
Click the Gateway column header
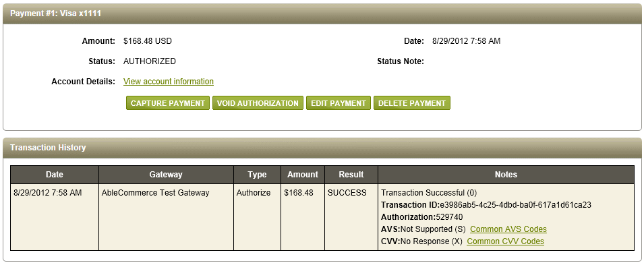[x=166, y=175]
